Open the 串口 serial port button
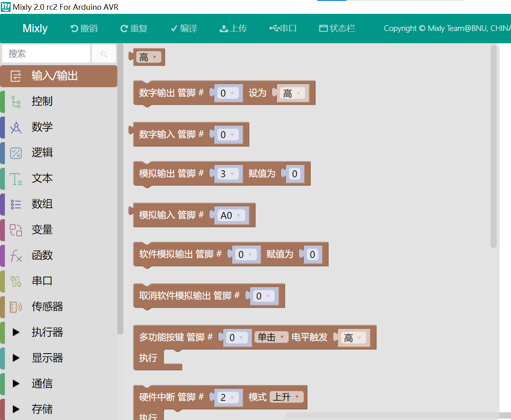Screen dimensions: 511x420 click(283, 29)
